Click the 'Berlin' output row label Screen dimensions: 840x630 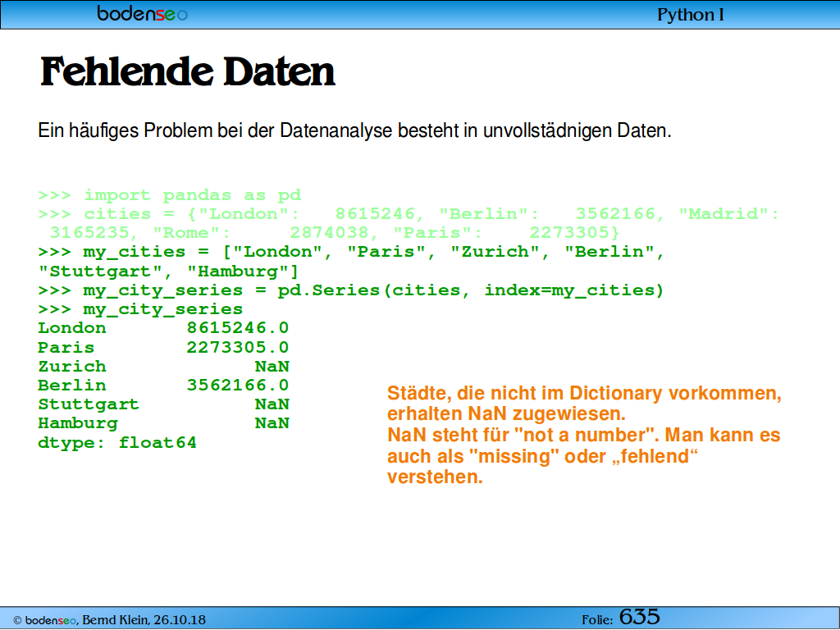point(72,386)
